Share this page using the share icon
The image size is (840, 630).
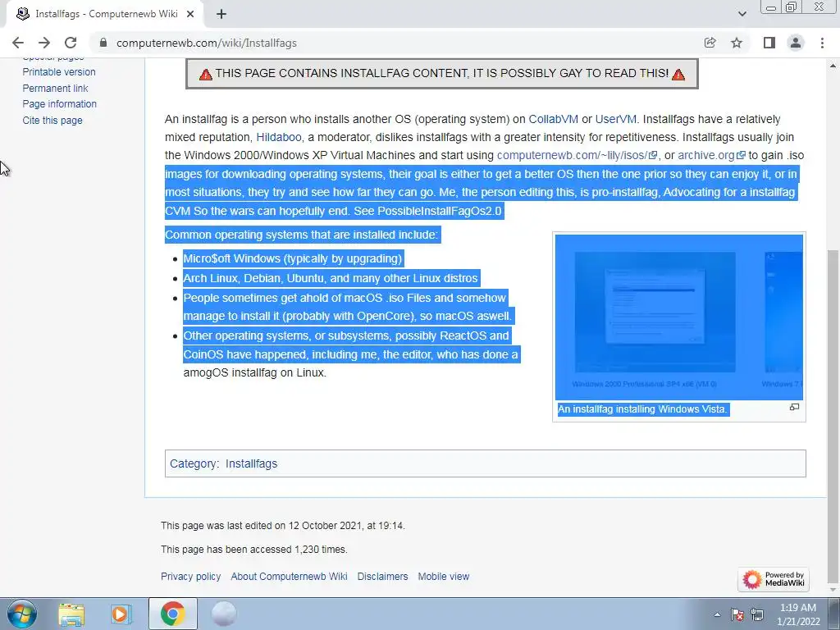point(710,43)
